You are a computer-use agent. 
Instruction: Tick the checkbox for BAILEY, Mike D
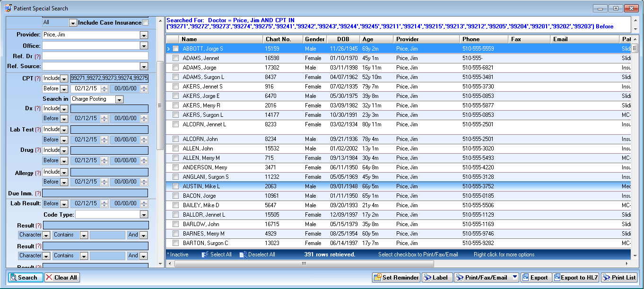pos(175,205)
